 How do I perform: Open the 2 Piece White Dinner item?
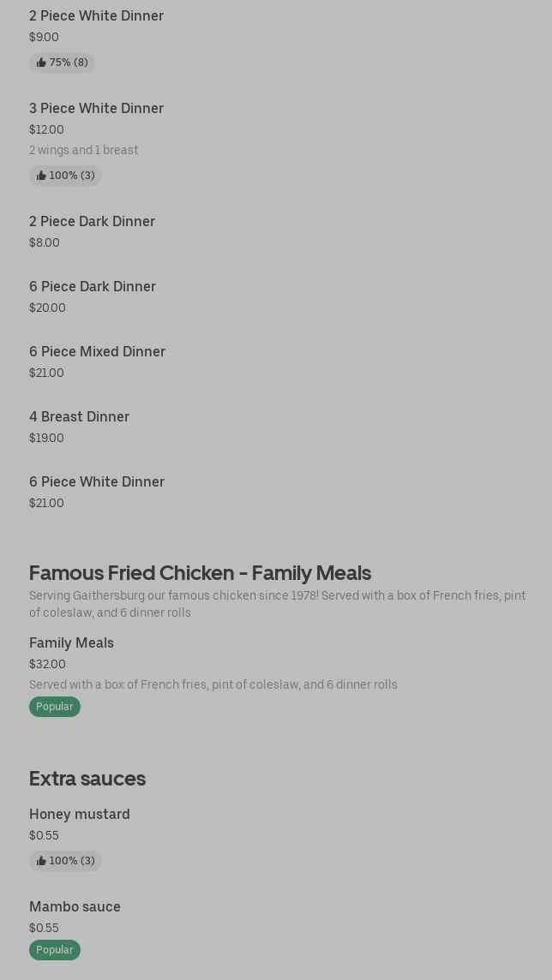click(96, 15)
